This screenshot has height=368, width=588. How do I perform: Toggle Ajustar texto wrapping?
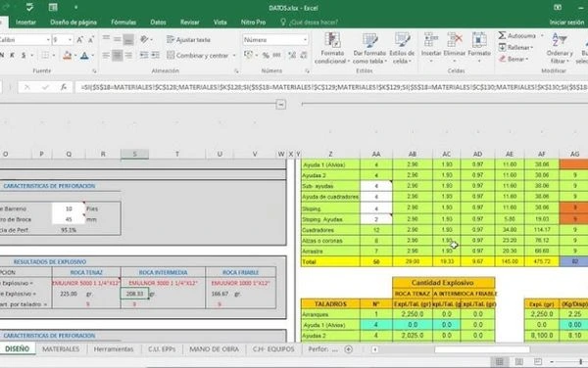pyautogui.click(x=188, y=40)
